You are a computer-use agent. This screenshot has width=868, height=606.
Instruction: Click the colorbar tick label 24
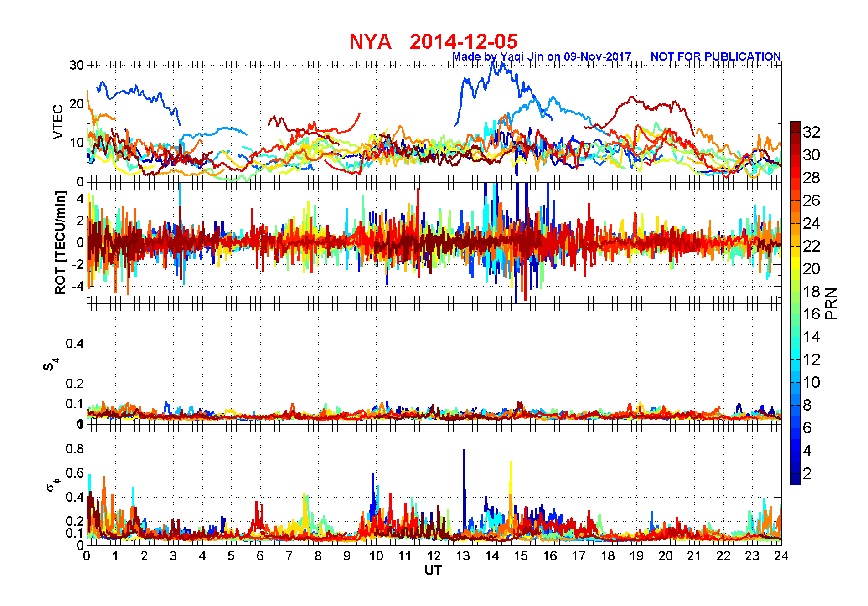pos(811,223)
